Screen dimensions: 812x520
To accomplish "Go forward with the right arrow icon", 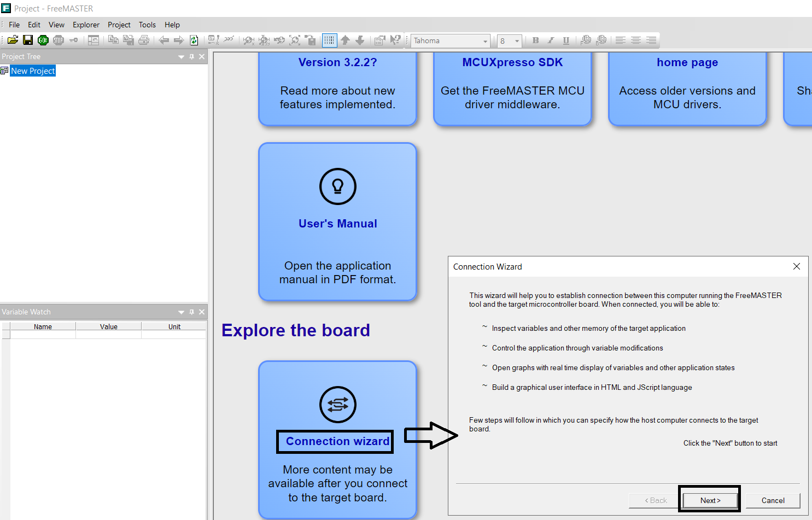I will pyautogui.click(x=179, y=40).
